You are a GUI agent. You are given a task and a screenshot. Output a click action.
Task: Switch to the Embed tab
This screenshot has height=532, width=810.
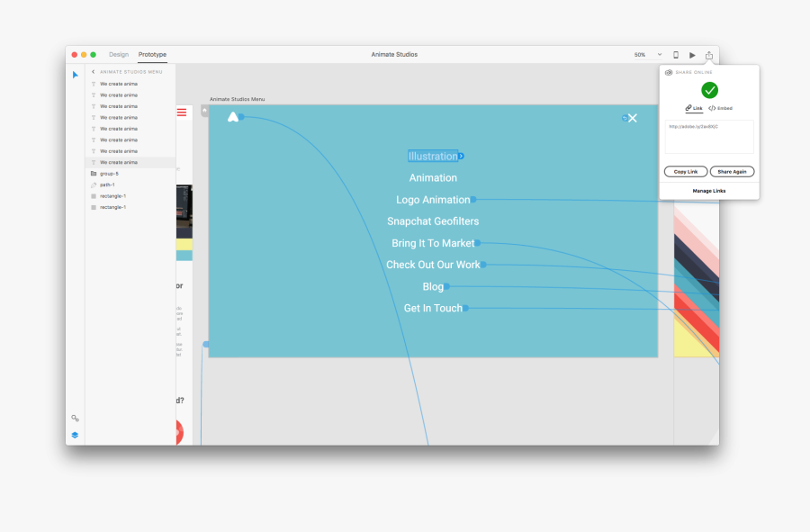[721, 108]
